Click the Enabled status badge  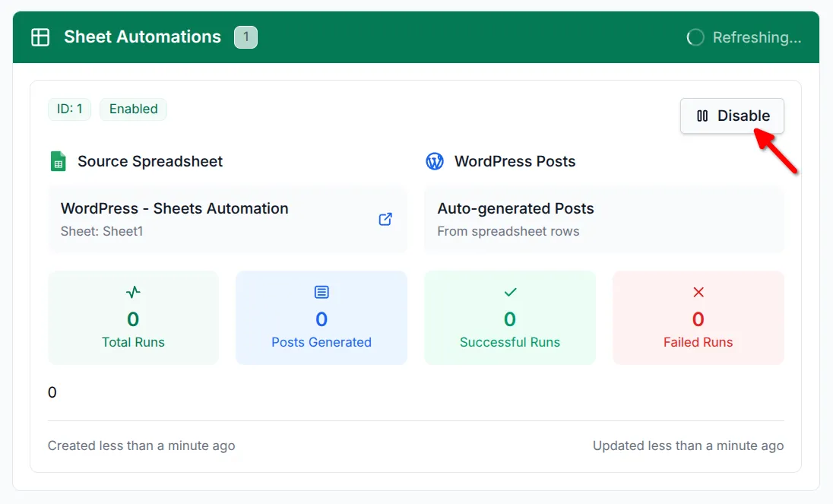[x=133, y=109]
